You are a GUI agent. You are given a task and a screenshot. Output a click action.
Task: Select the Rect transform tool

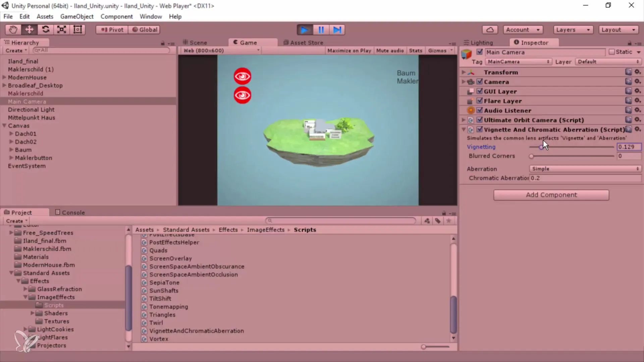tap(77, 29)
